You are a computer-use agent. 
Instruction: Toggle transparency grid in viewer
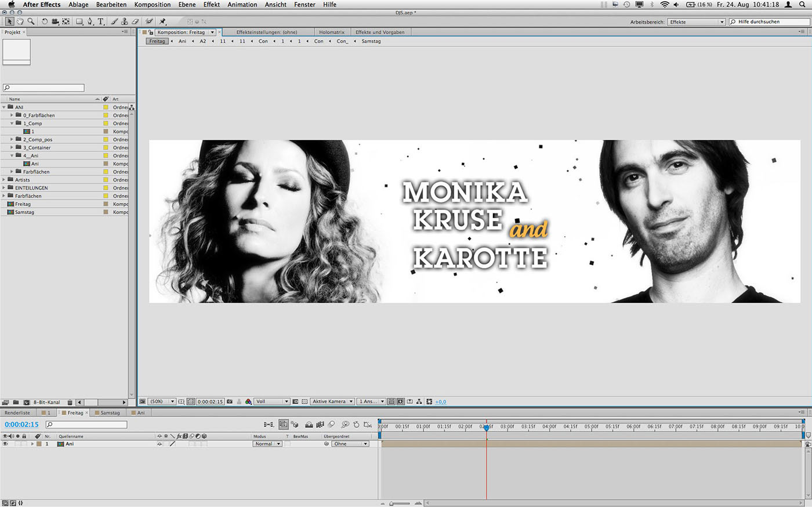pyautogui.click(x=304, y=401)
